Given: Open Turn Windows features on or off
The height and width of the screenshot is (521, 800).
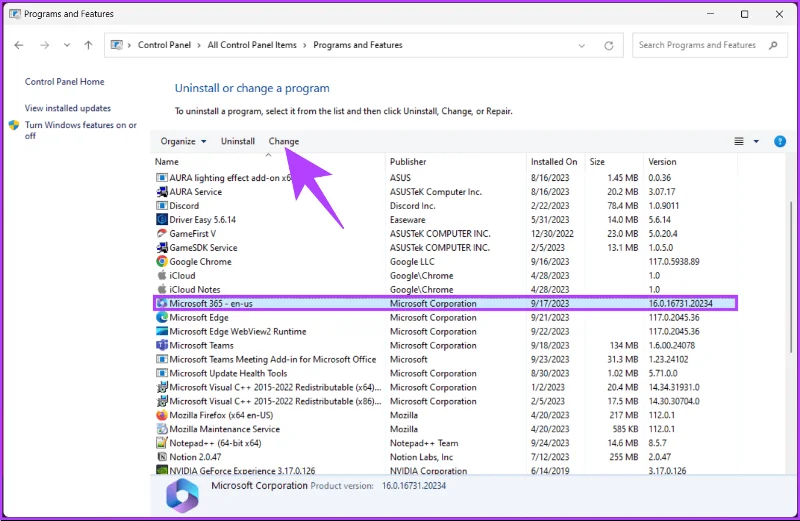Looking at the screenshot, I should pos(81,130).
